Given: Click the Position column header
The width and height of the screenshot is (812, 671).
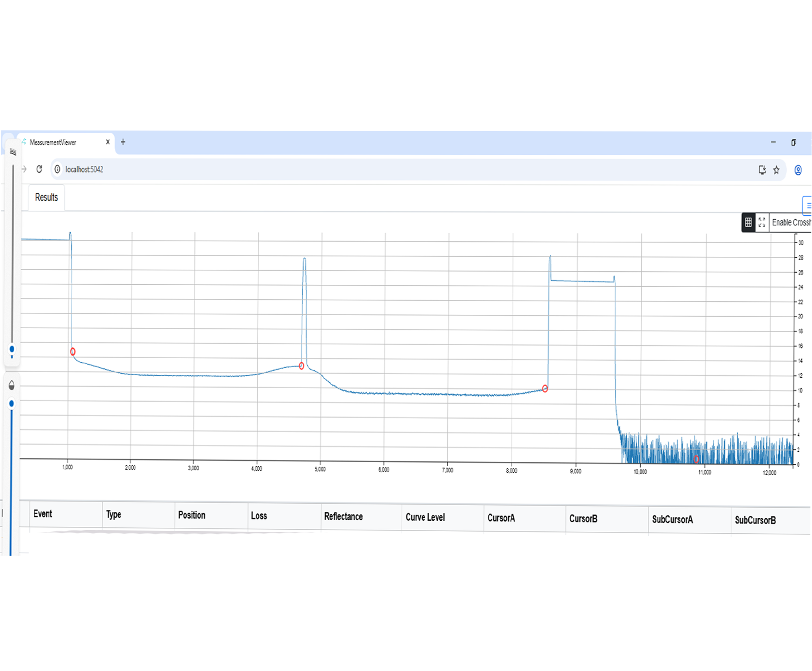Looking at the screenshot, I should [192, 515].
